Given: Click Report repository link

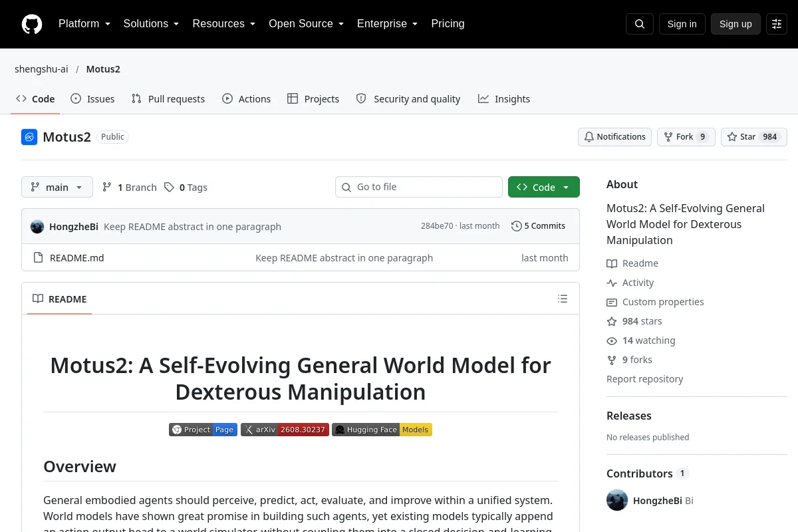Looking at the screenshot, I should tap(645, 379).
